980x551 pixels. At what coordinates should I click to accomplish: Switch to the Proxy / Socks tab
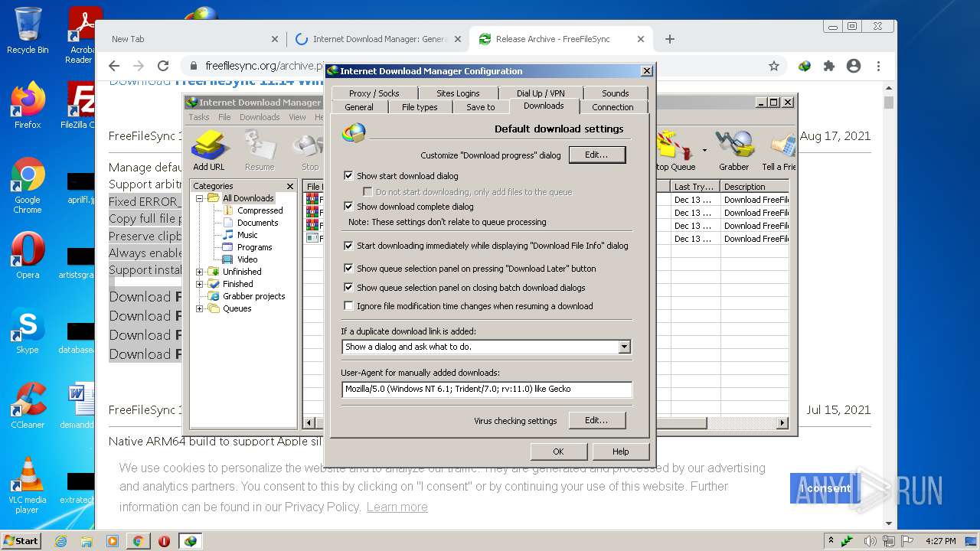[374, 93]
